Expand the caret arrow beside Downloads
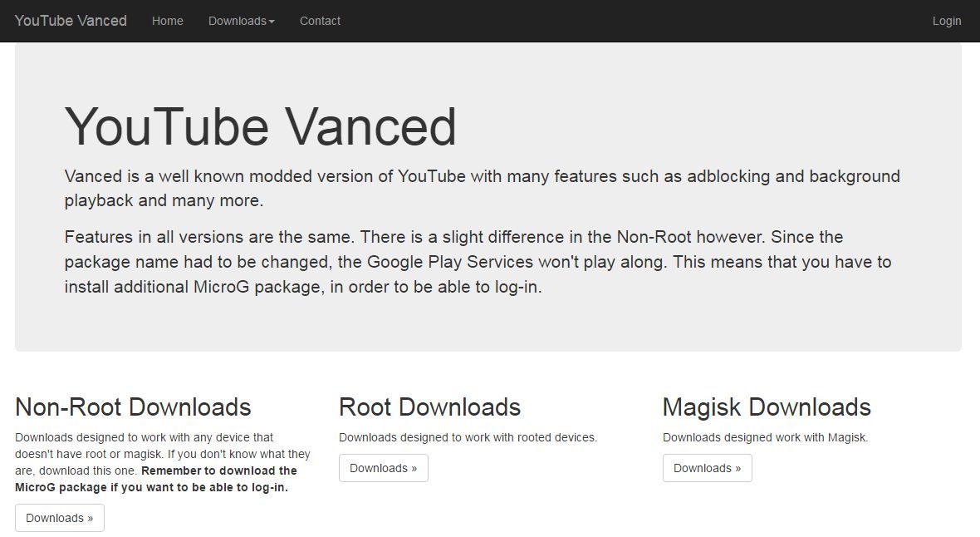The width and height of the screenshot is (980, 537). pos(272,22)
